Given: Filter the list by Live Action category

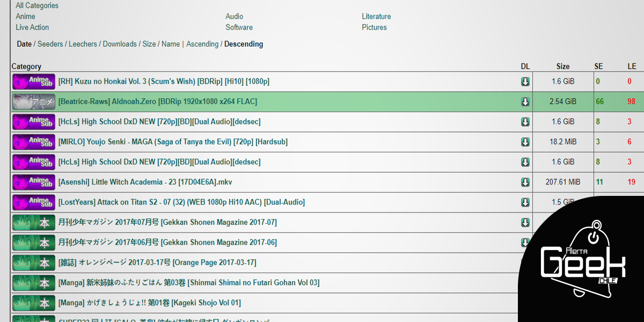Looking at the screenshot, I should (x=32, y=27).
